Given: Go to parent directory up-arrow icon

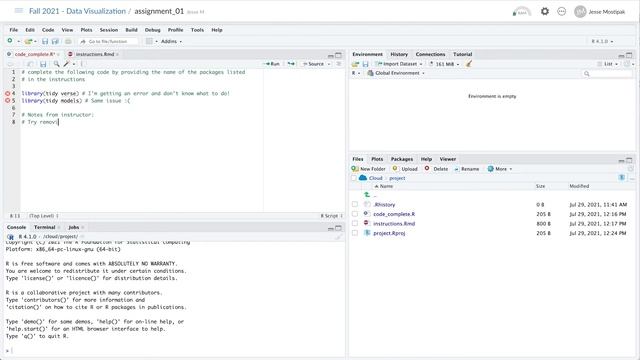Looking at the screenshot, I should click(x=367, y=195).
